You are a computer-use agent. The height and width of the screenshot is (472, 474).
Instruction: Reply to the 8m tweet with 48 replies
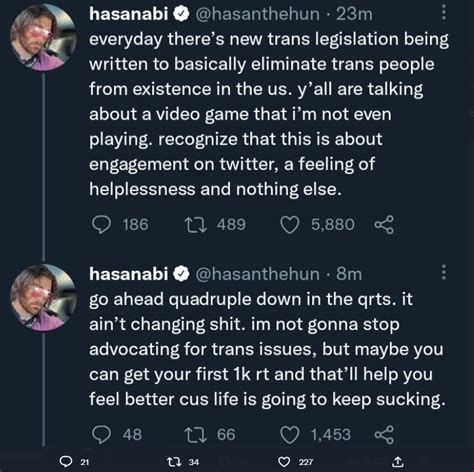pos(102,435)
